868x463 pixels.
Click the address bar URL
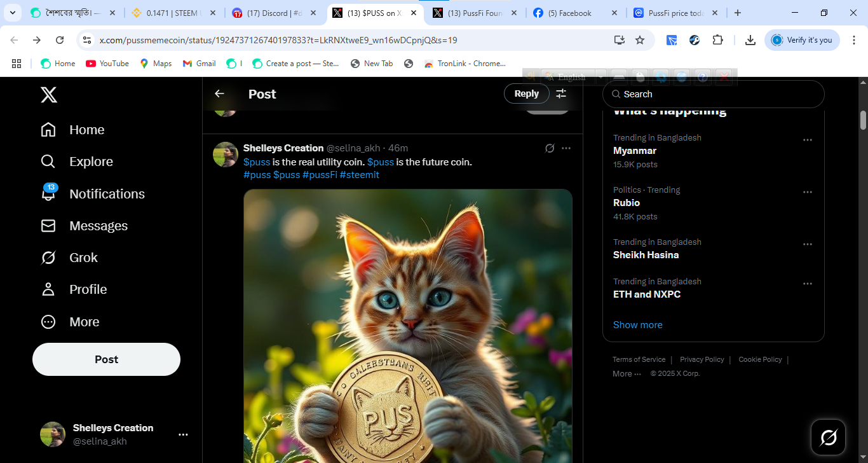tap(278, 40)
